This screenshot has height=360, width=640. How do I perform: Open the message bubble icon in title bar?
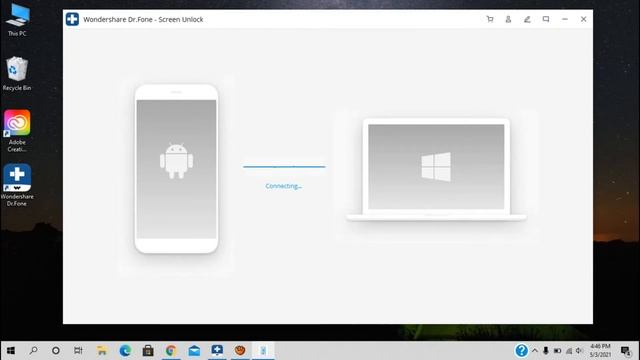(x=546, y=19)
